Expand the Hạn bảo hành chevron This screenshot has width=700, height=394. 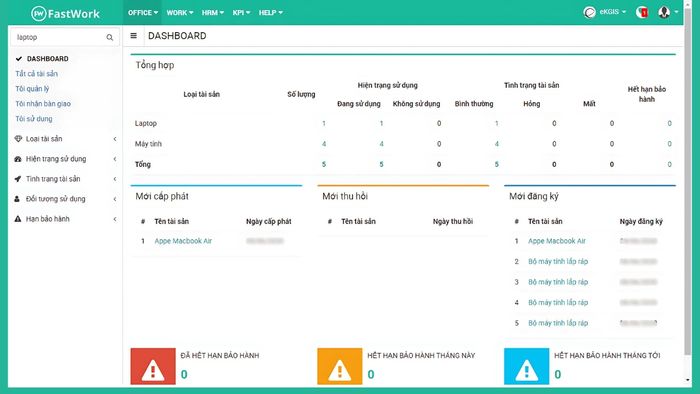pos(115,219)
